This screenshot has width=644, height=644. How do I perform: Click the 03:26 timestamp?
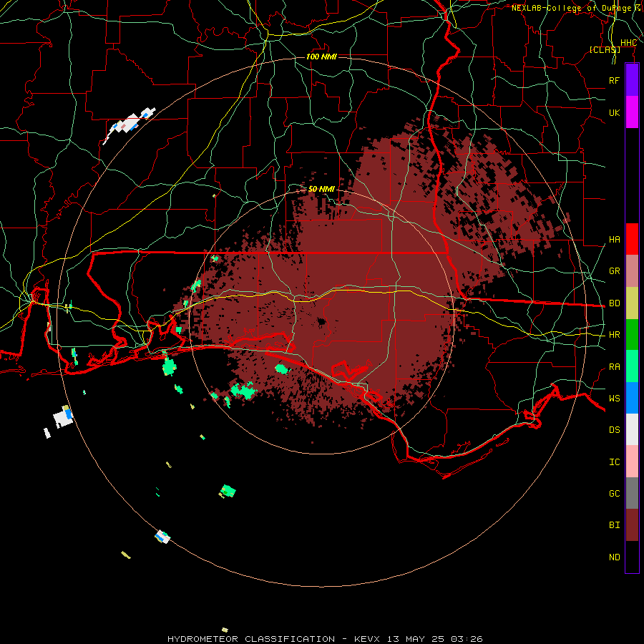coord(467,639)
